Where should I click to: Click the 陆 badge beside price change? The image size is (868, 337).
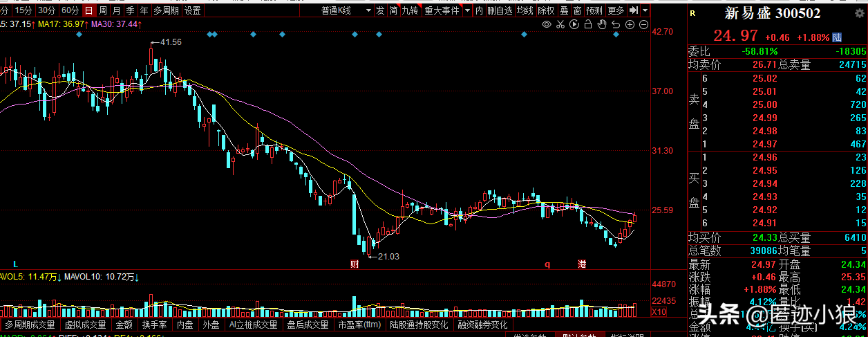[838, 37]
